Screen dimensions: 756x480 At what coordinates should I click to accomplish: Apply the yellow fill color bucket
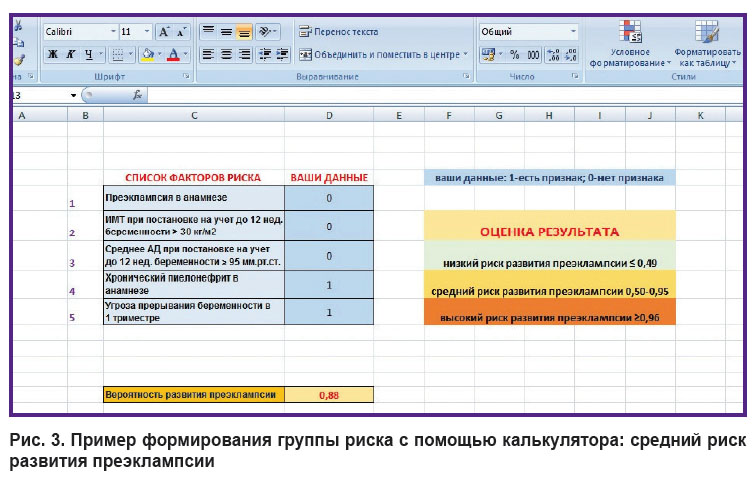point(148,54)
